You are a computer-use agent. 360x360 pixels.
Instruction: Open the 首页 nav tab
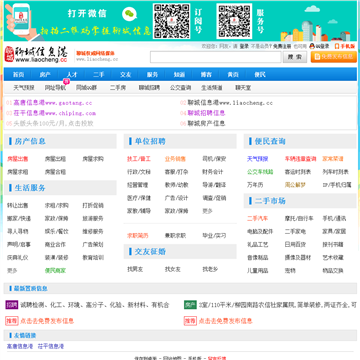tap(18, 75)
